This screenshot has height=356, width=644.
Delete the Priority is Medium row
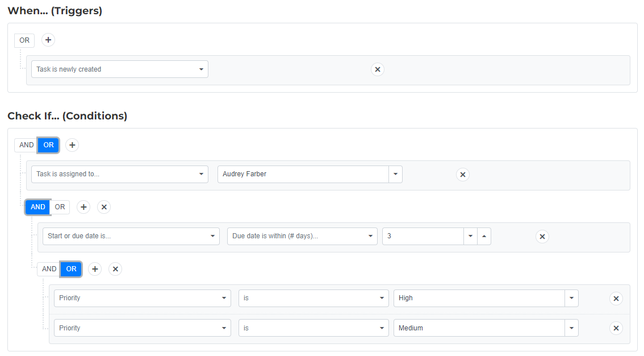point(616,328)
